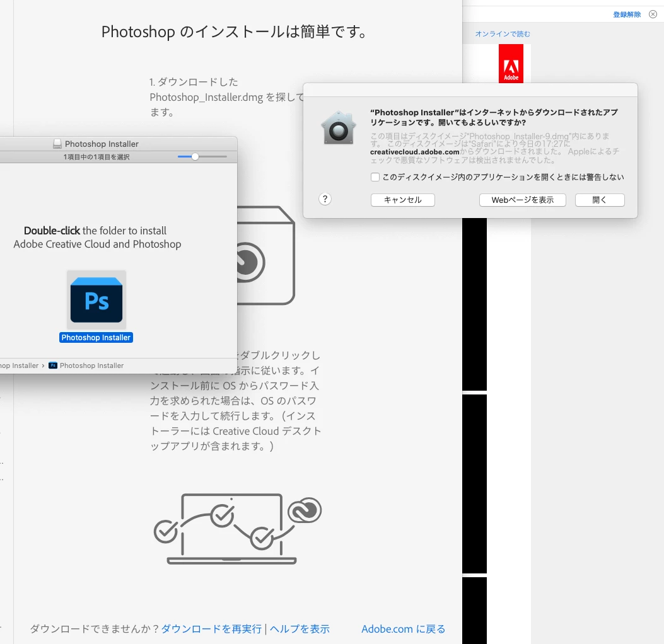This screenshot has width=664, height=644.
Task: Click the 開く button to open installer
Action: click(600, 200)
